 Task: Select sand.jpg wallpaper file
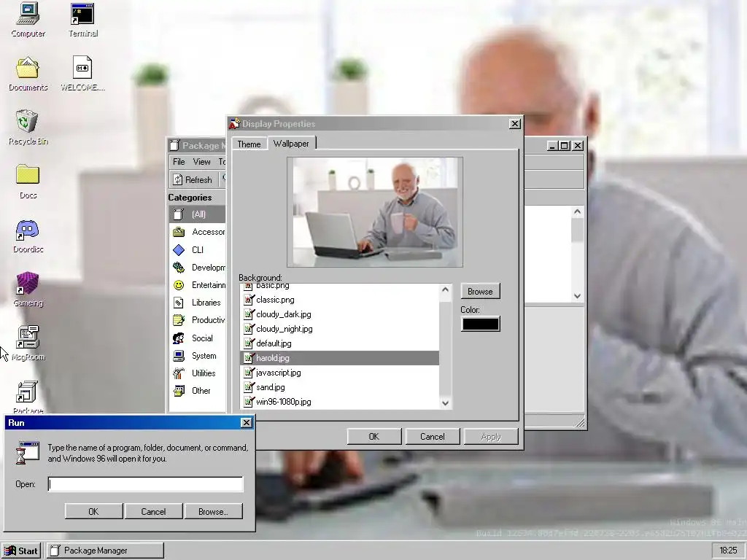pos(340,387)
